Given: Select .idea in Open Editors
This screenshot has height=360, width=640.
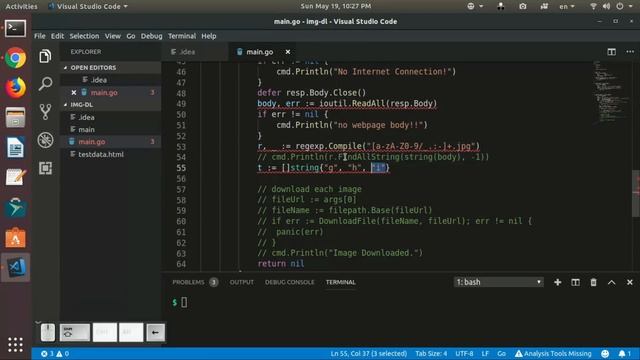Looking at the screenshot, I should pyautogui.click(x=99, y=80).
